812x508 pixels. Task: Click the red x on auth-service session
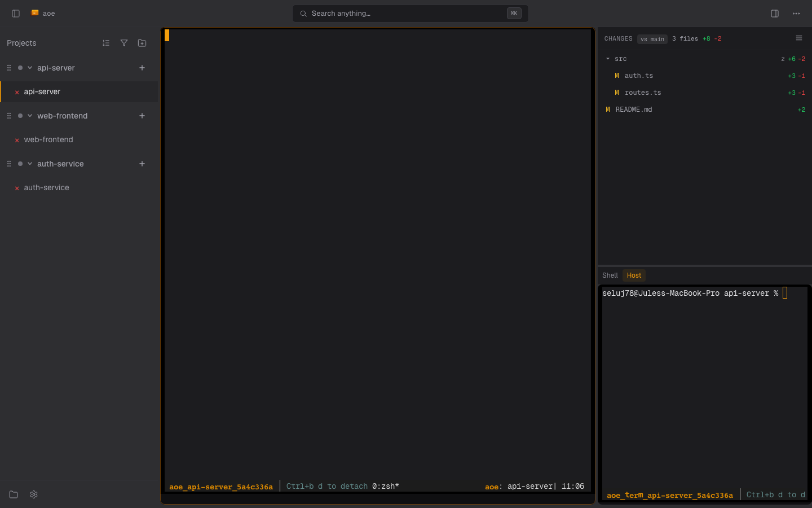coord(17,188)
